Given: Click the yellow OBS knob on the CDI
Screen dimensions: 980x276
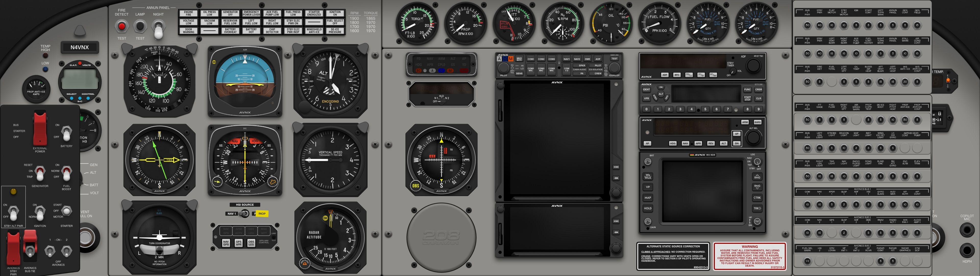Looking at the screenshot, I should click(x=415, y=186).
